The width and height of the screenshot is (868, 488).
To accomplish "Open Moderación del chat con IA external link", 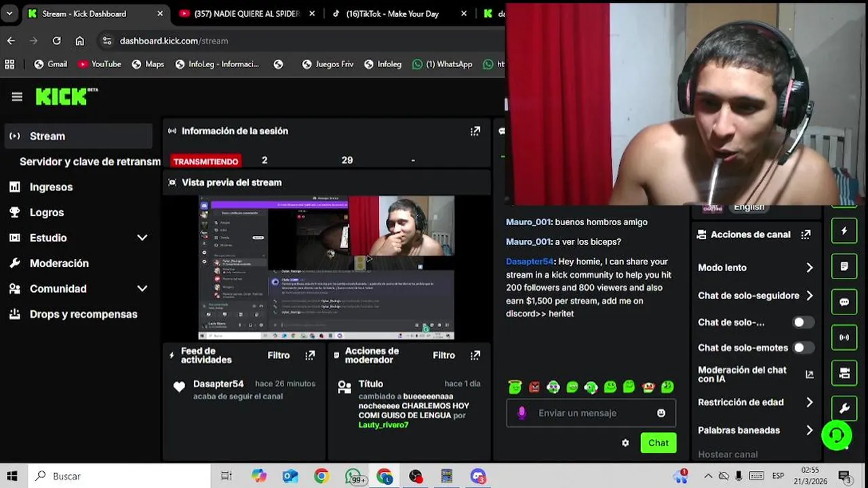I will click(x=809, y=374).
